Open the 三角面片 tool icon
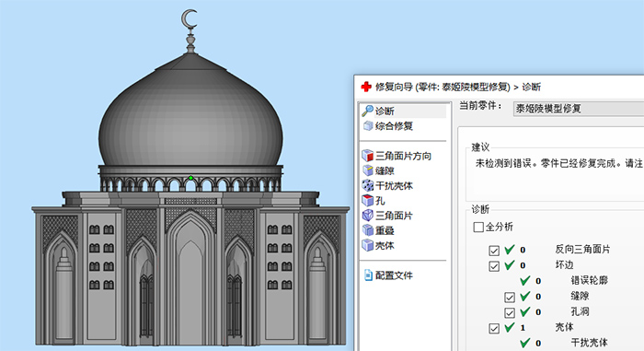The height and width of the screenshot is (351, 644). tap(368, 216)
